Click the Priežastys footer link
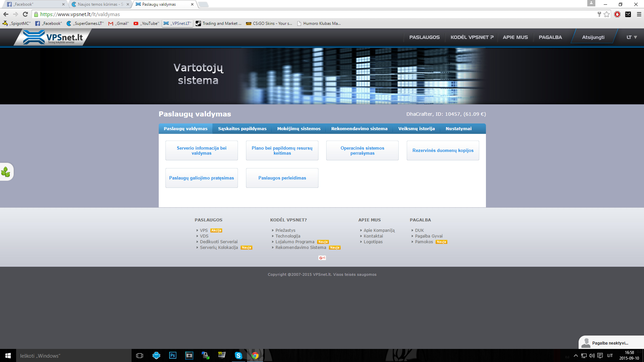 [285, 230]
